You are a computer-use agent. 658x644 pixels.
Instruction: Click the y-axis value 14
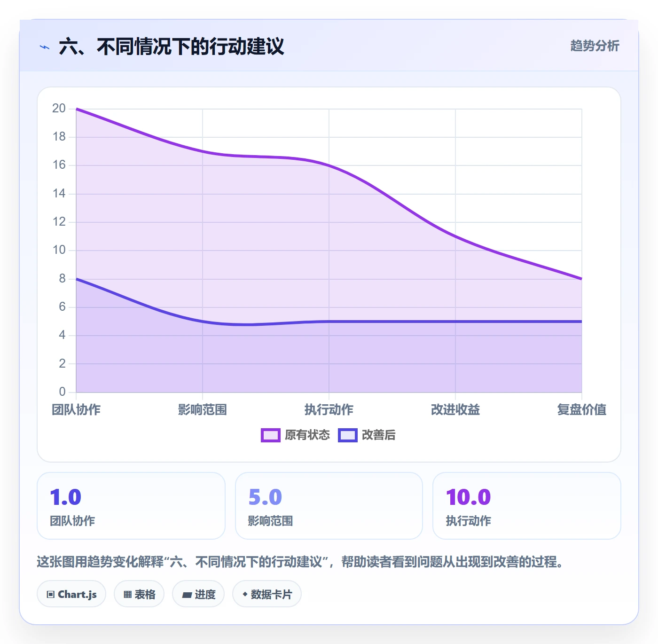(59, 194)
